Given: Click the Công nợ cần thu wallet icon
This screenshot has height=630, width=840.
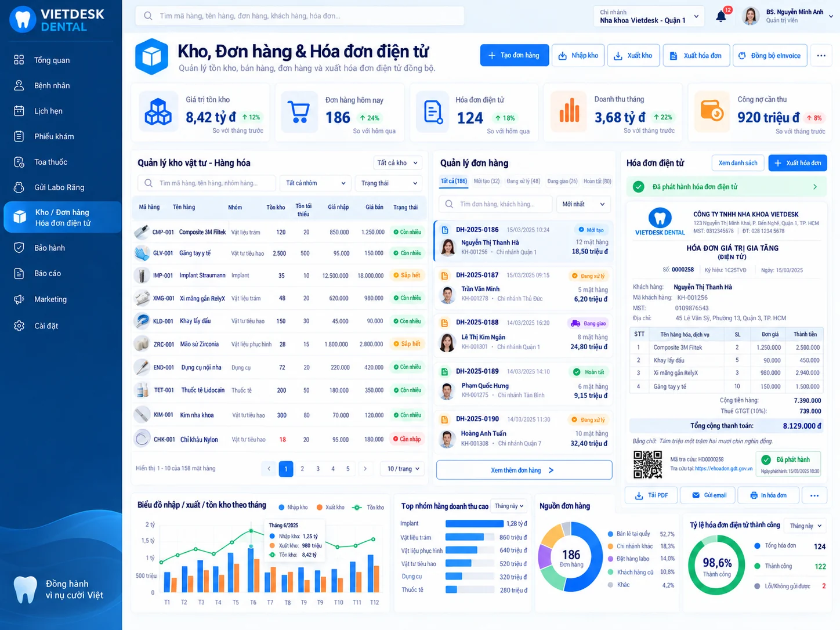Looking at the screenshot, I should [712, 110].
